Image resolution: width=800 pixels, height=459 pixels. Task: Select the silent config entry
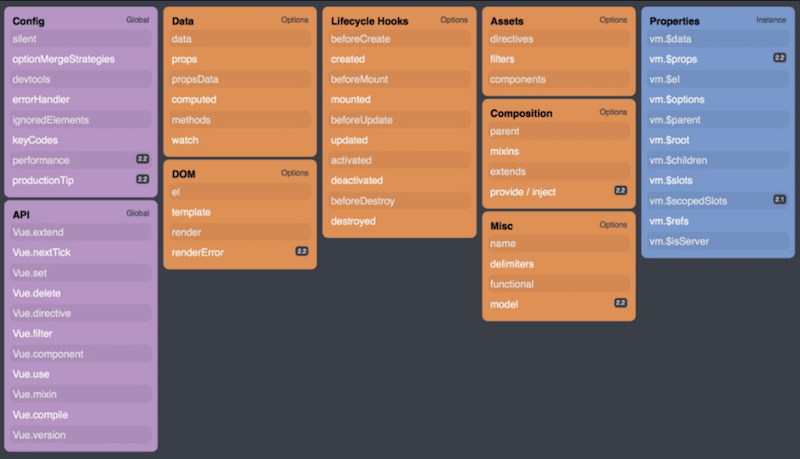81,39
